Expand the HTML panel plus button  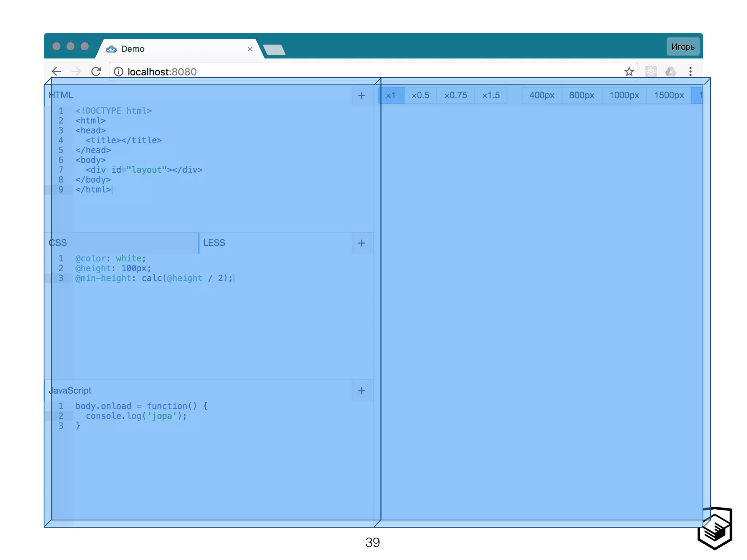[x=361, y=96]
